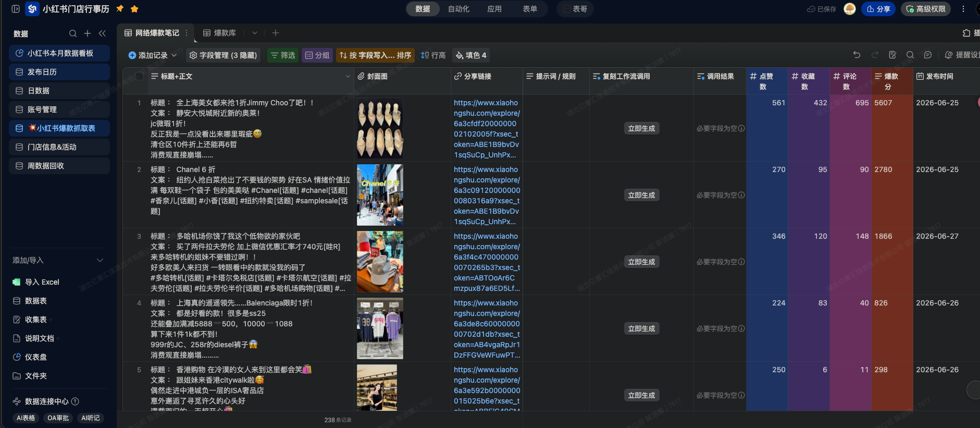Click the blue 分享 button
Screen dimensions: 980x428
click(x=878, y=9)
